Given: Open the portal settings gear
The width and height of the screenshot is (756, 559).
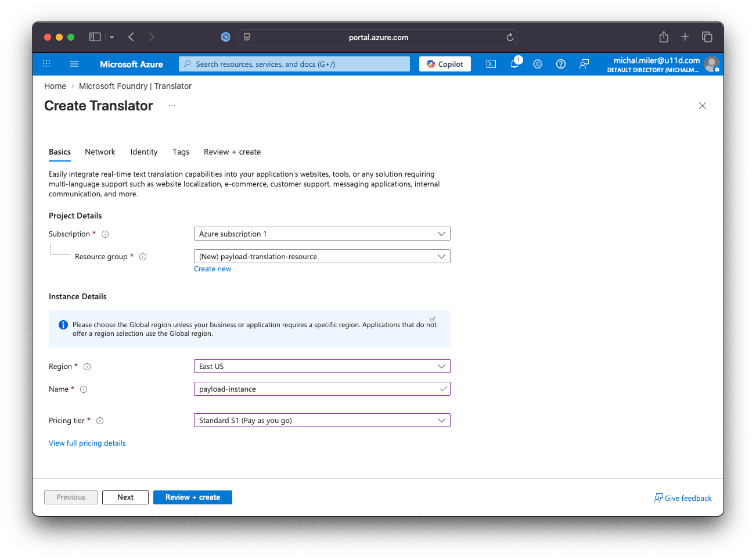Looking at the screenshot, I should pyautogui.click(x=538, y=64).
